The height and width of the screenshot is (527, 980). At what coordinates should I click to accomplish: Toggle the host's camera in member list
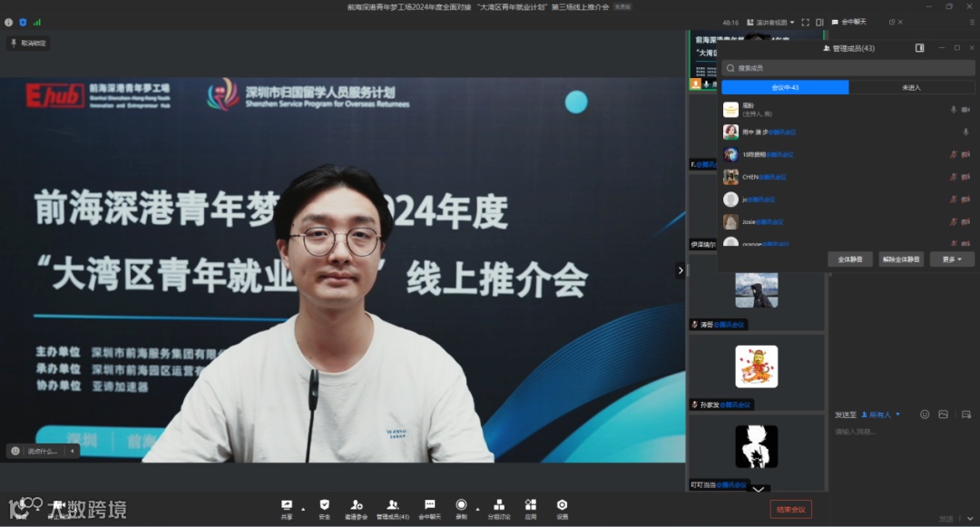point(965,110)
